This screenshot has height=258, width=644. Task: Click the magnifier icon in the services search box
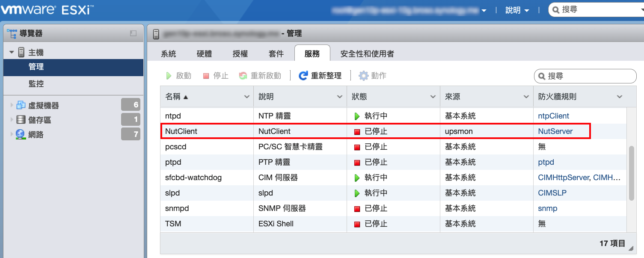pos(542,76)
